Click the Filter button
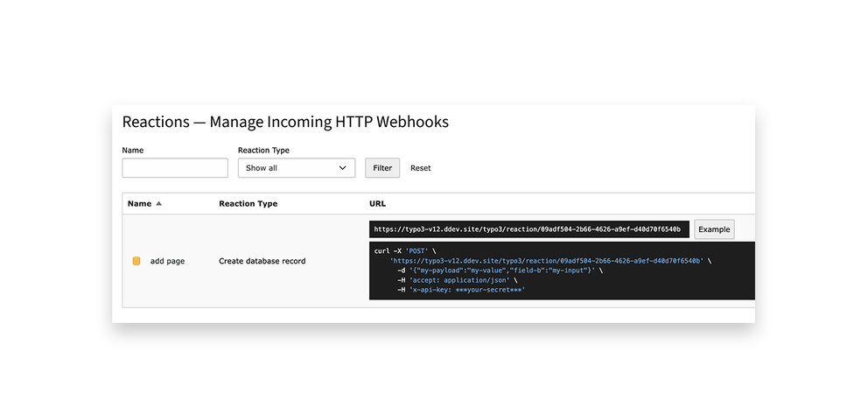Image resolution: width=868 pixels, height=415 pixels. click(382, 168)
